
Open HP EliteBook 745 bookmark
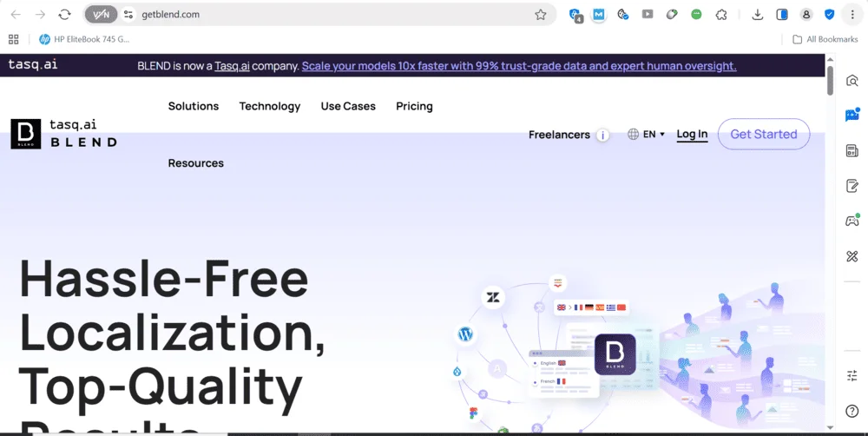pos(84,39)
